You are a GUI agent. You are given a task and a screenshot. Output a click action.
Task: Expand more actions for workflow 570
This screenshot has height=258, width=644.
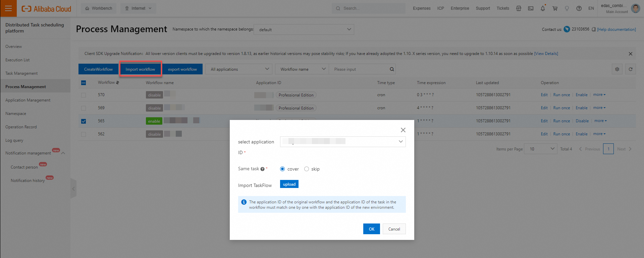click(599, 95)
